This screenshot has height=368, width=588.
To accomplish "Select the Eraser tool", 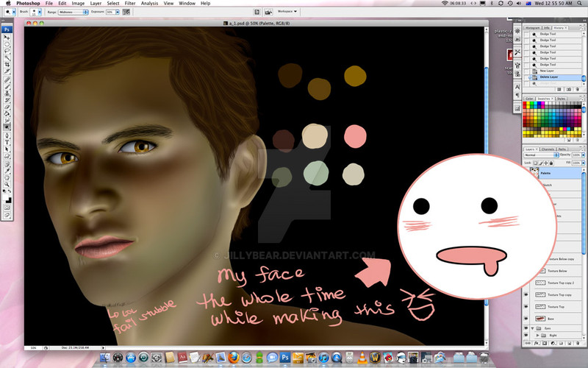I will click(7, 107).
